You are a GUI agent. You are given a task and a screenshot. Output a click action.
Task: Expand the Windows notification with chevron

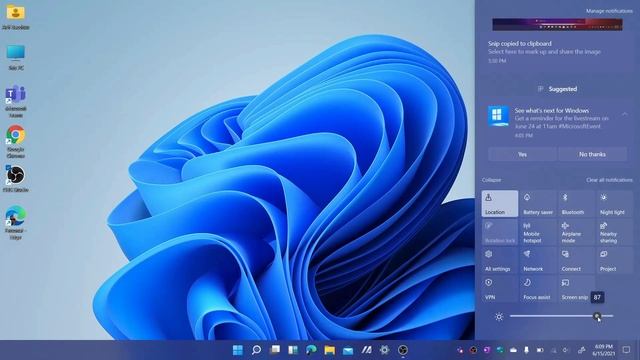(x=625, y=114)
